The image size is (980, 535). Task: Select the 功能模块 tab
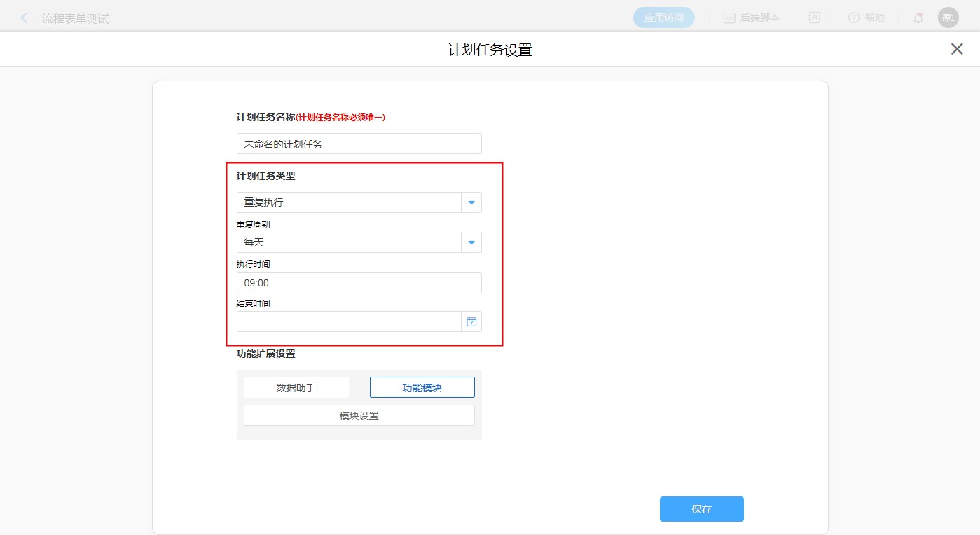(422, 387)
